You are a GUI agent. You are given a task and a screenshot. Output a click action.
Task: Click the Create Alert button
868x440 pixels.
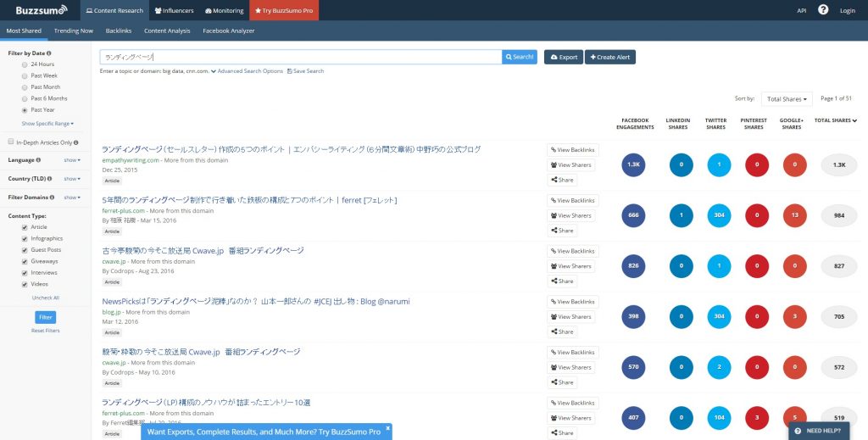610,57
